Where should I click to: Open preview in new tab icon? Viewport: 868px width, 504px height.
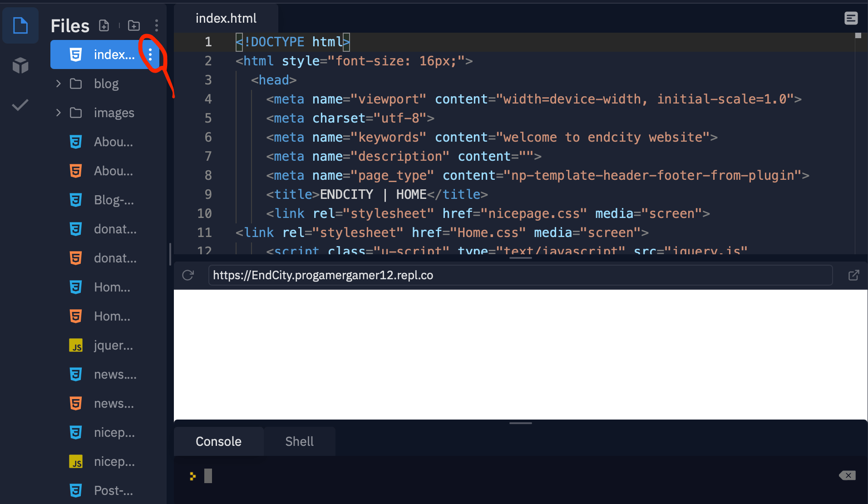pos(853,275)
